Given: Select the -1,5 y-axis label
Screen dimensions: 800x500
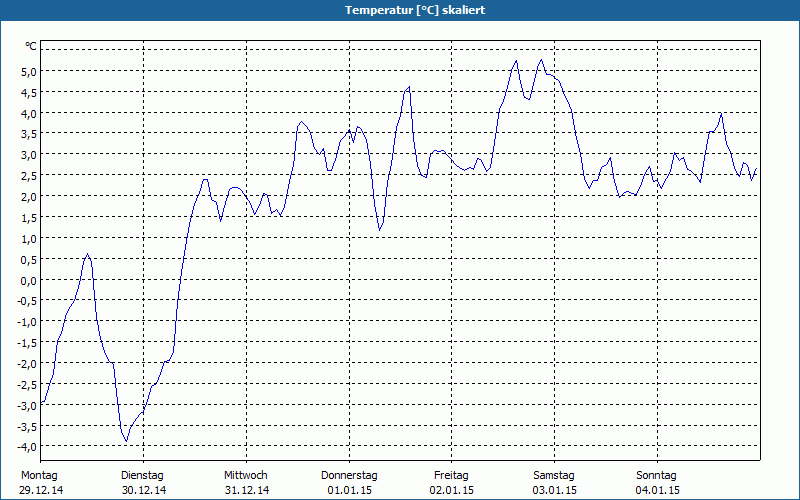Looking at the screenshot, I should (x=27, y=343).
